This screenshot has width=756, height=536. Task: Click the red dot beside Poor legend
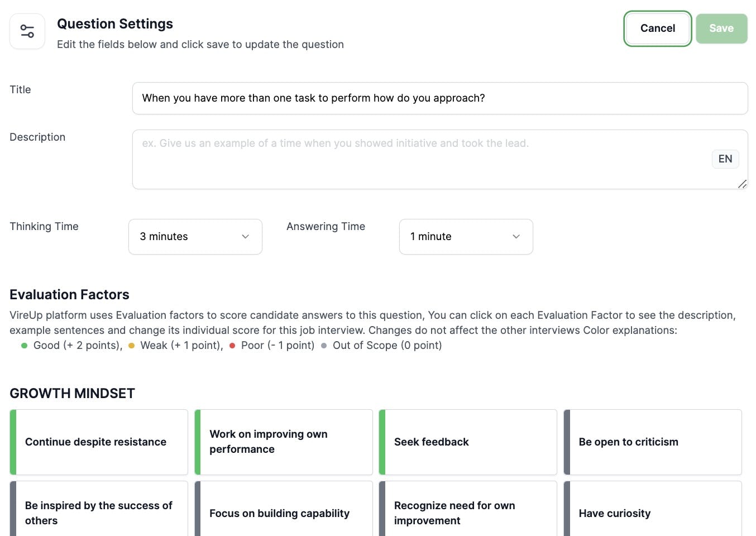tap(232, 346)
